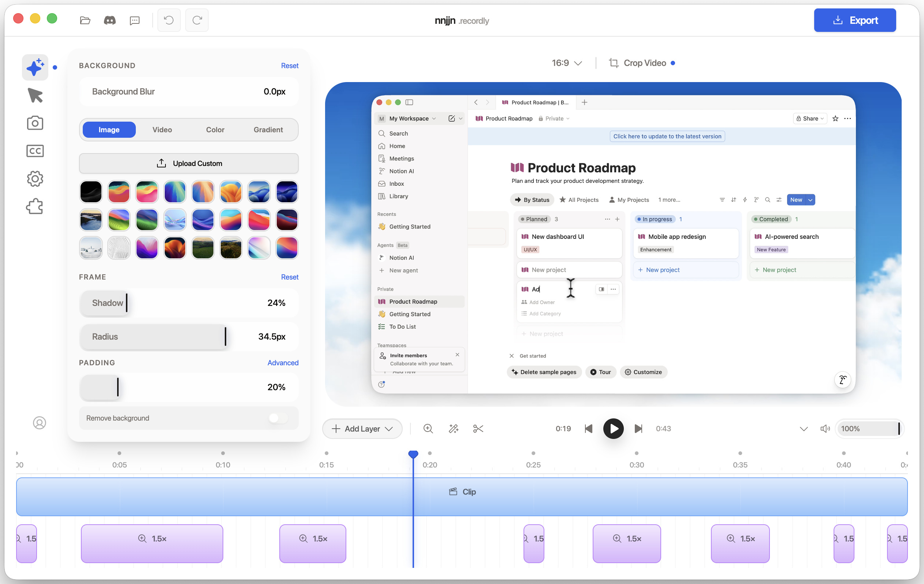Select the 1.5x zoom segment near 0:15

(313, 543)
